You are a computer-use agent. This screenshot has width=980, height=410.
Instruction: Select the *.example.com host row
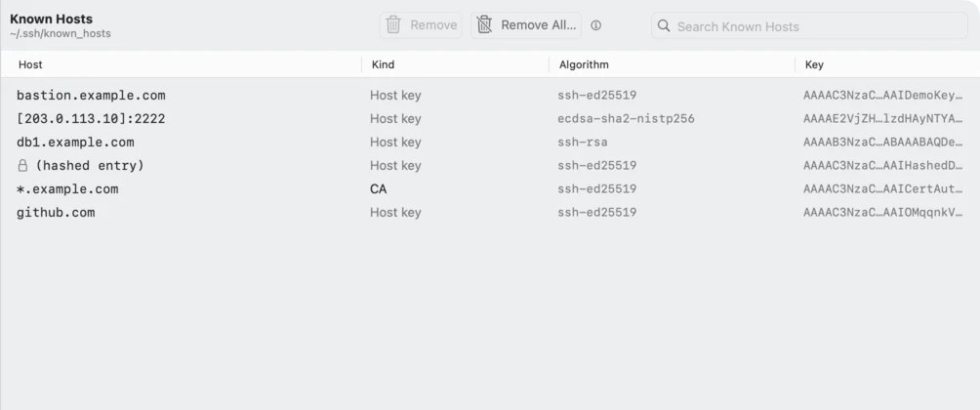point(490,188)
